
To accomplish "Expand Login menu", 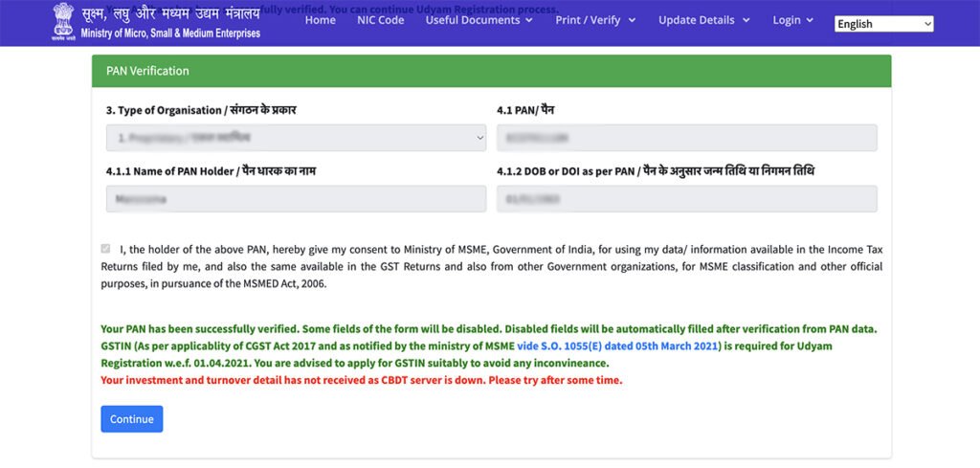I will [x=793, y=20].
